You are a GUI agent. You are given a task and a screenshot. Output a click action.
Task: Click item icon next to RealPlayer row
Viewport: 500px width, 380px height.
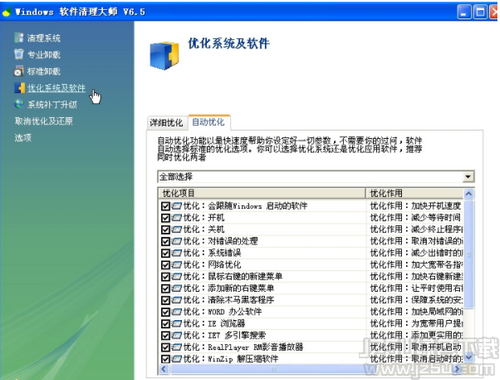177,347
